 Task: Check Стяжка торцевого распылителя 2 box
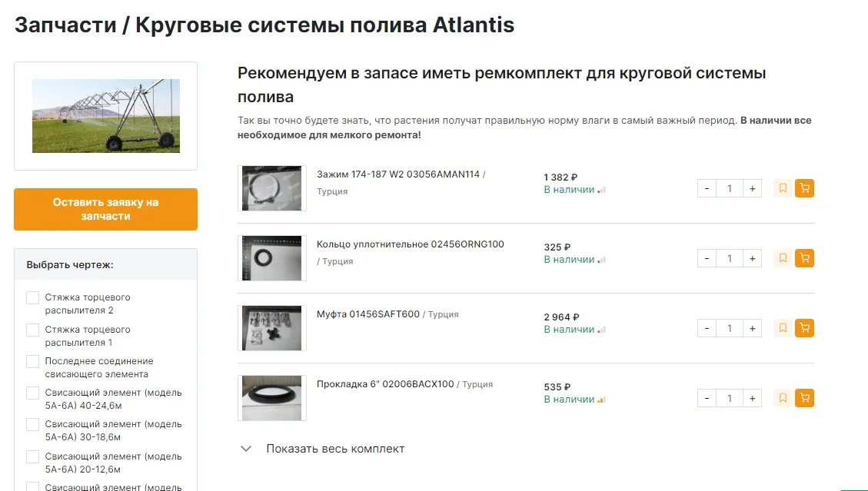coord(32,298)
